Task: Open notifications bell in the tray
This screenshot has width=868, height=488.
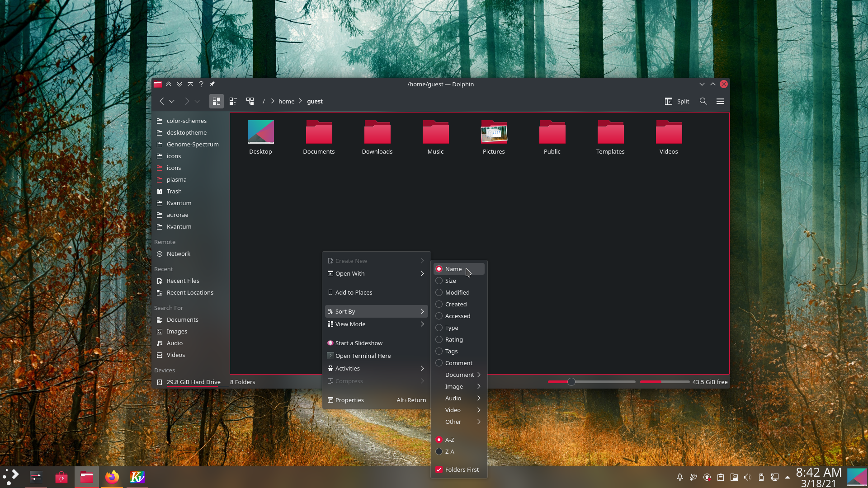Action: (679, 477)
